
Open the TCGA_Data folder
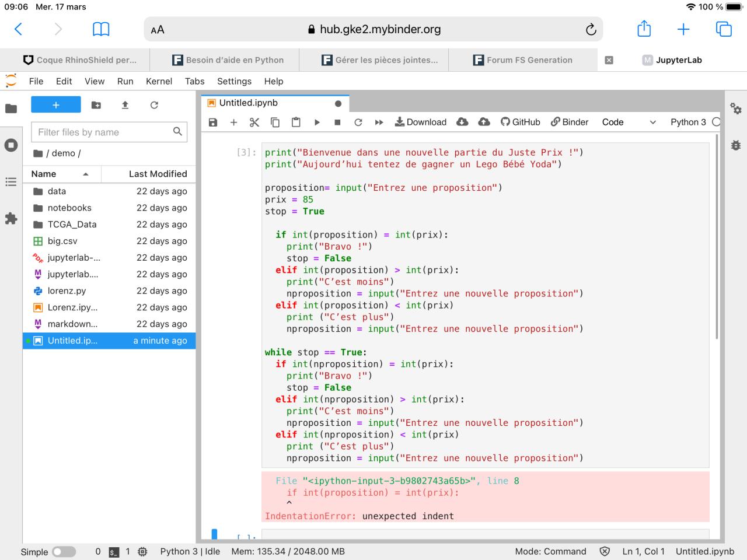tap(109, 225)
